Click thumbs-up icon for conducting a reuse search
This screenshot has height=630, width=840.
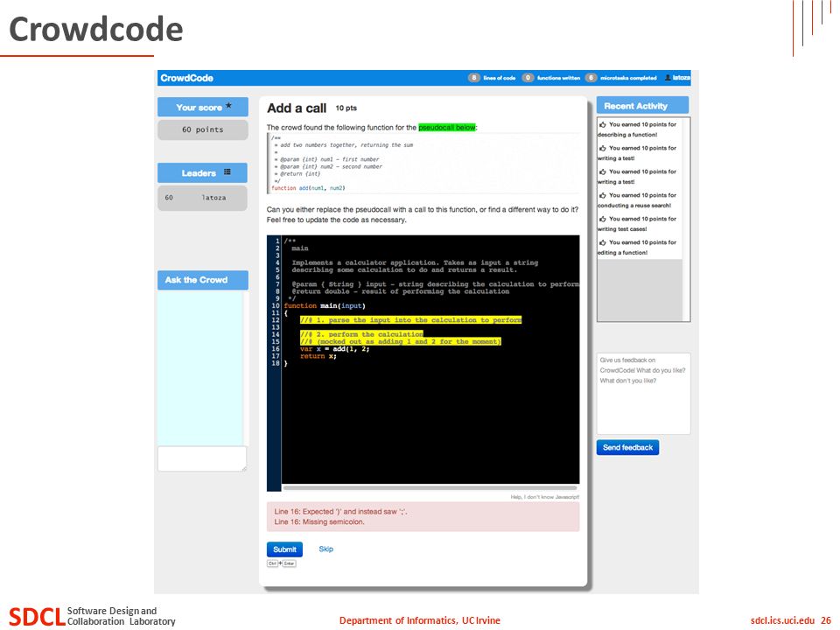point(603,195)
